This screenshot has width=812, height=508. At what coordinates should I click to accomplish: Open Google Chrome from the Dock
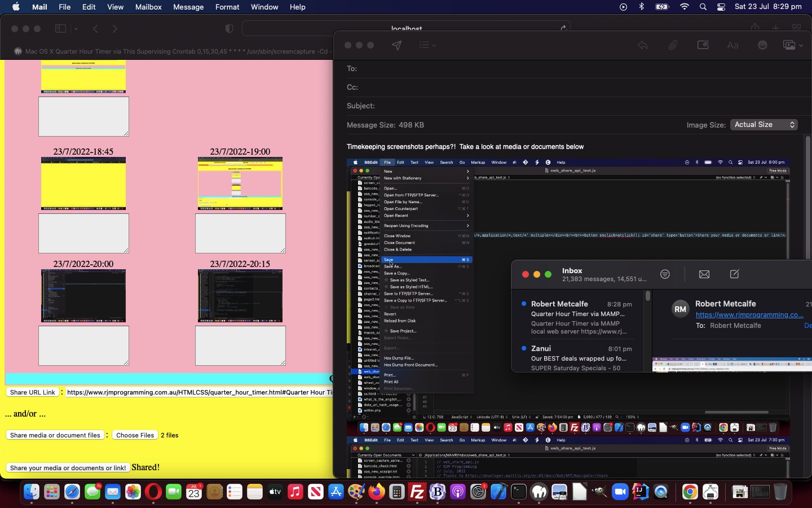(x=690, y=492)
